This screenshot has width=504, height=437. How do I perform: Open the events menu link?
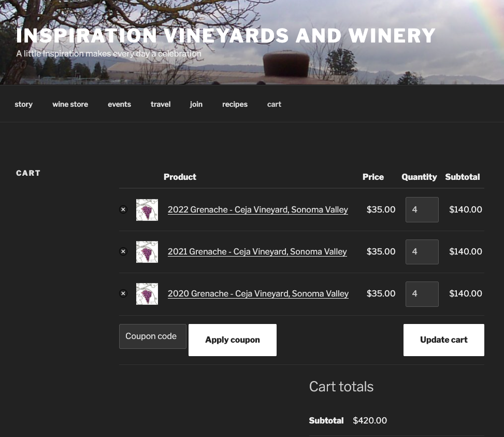click(x=119, y=104)
